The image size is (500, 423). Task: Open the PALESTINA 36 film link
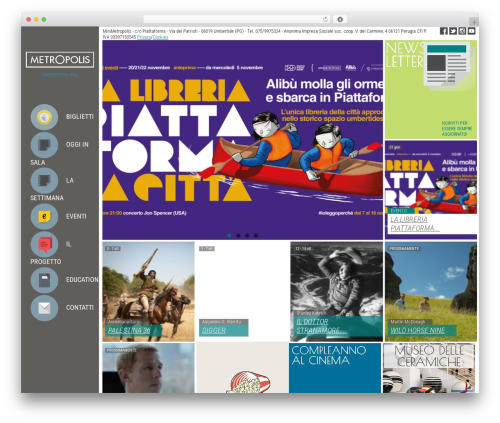coord(129,331)
